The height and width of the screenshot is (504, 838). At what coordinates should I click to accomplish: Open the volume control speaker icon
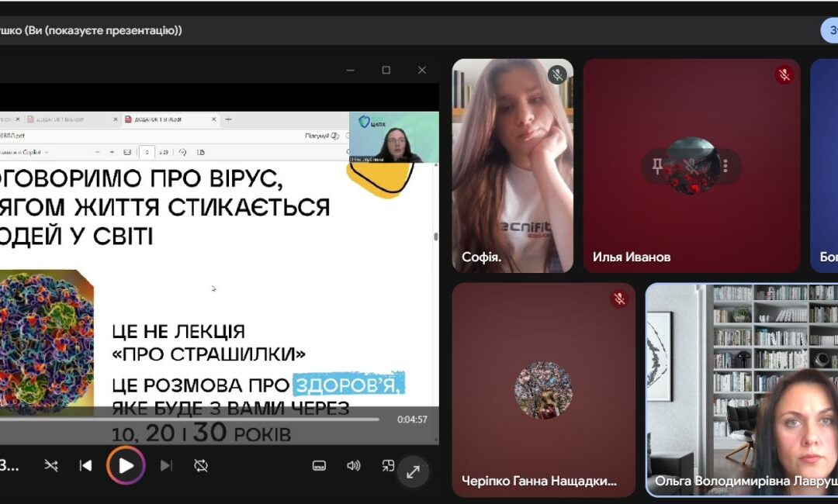(x=353, y=465)
